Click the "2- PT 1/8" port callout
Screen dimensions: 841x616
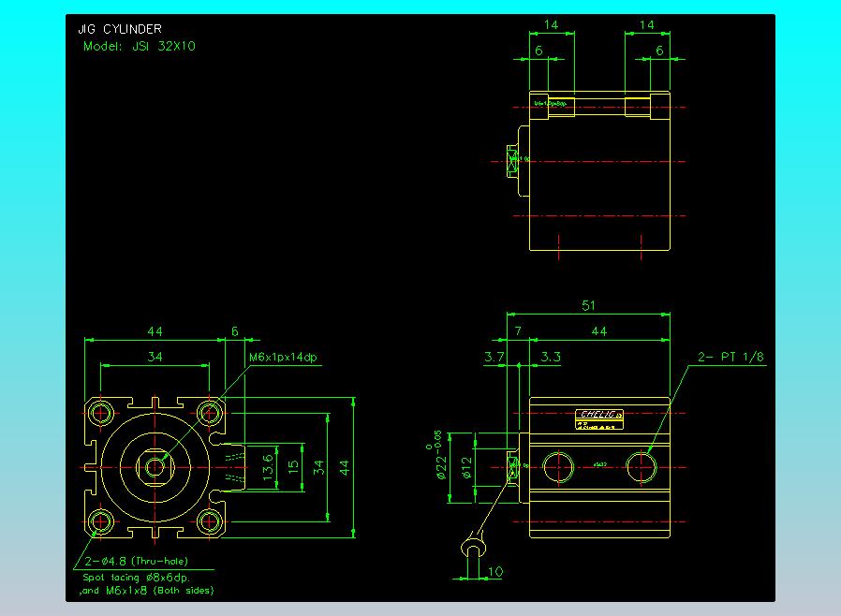point(730,357)
